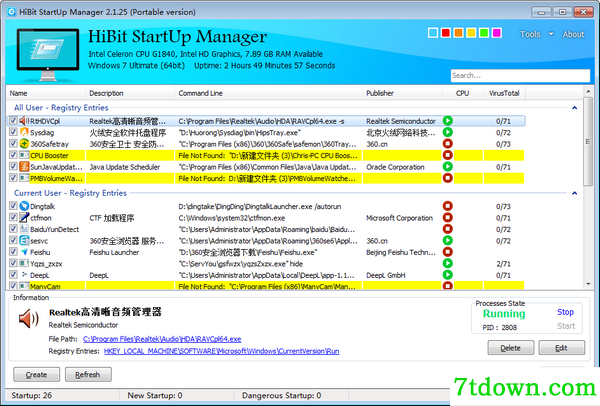600x406 pixels.
Task: Toggle the Feishu entry checkbox
Action: tap(13, 252)
